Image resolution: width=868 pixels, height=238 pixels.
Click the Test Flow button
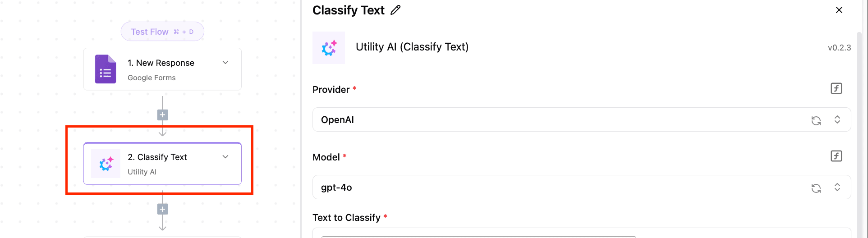click(x=162, y=32)
